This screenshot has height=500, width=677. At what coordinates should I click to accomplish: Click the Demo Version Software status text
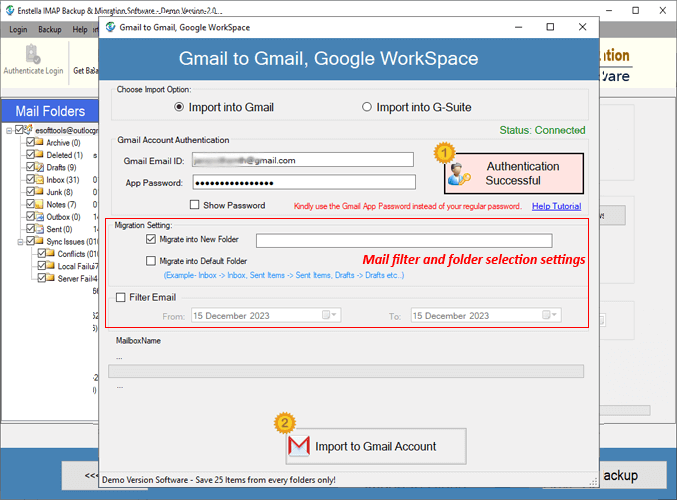pyautogui.click(x=218, y=480)
